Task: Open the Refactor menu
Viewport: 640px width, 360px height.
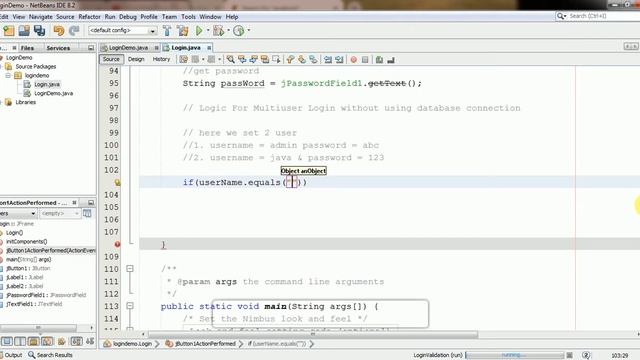Action: 89,17
